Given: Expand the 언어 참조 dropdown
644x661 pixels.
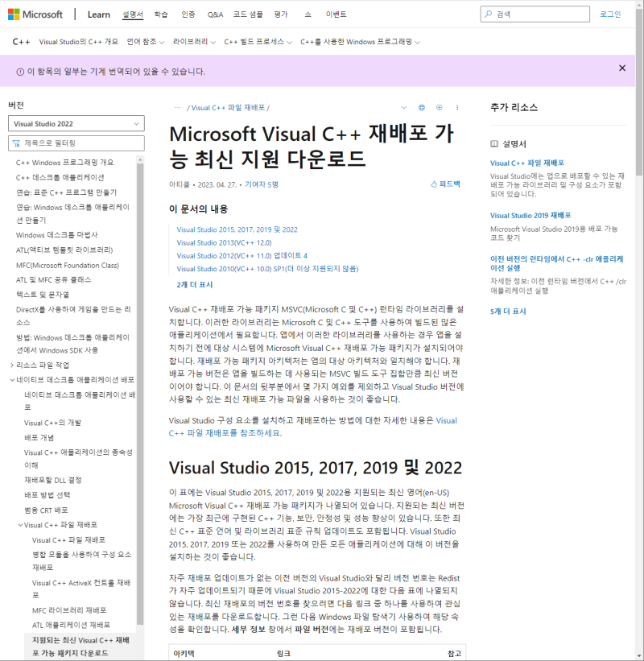Looking at the screenshot, I should click(146, 42).
